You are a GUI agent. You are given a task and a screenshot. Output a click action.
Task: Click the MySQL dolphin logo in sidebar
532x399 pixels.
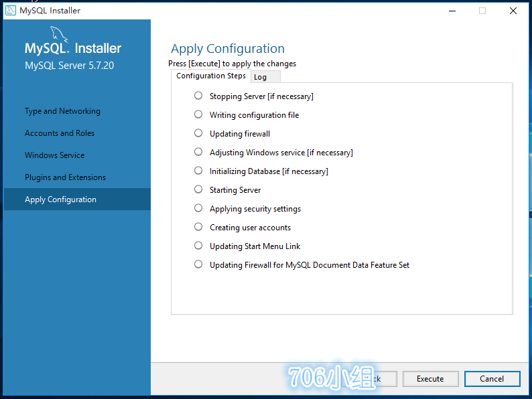coord(59,35)
